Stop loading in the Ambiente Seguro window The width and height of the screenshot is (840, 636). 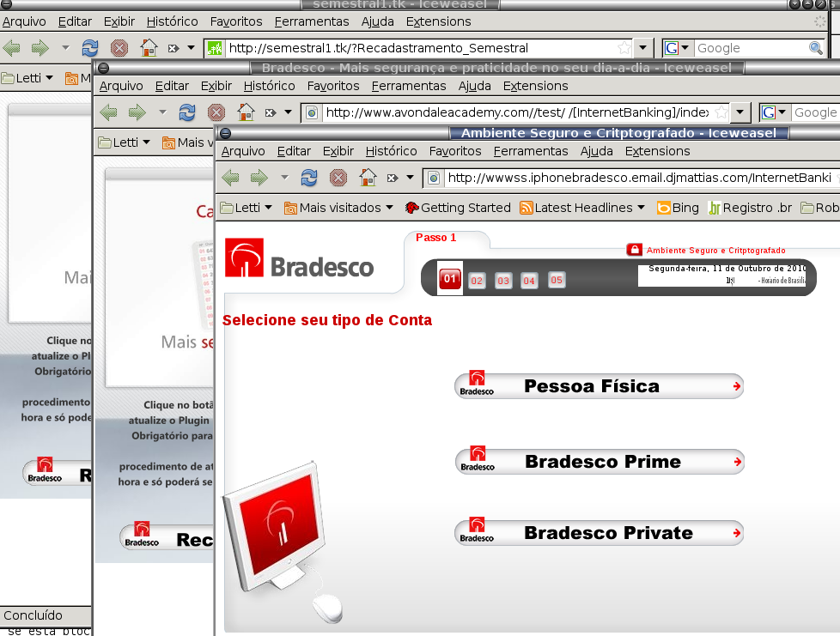338,177
